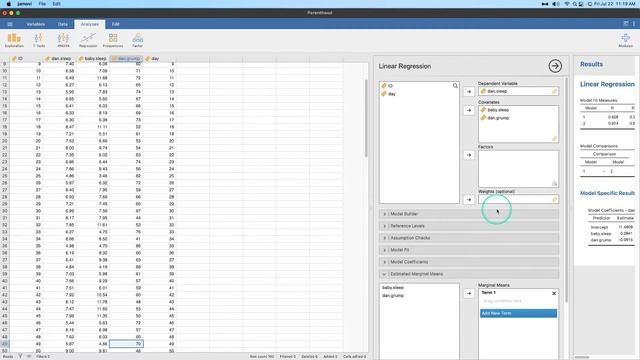
Task: Click the variable list search magnifier
Action: pos(455,86)
